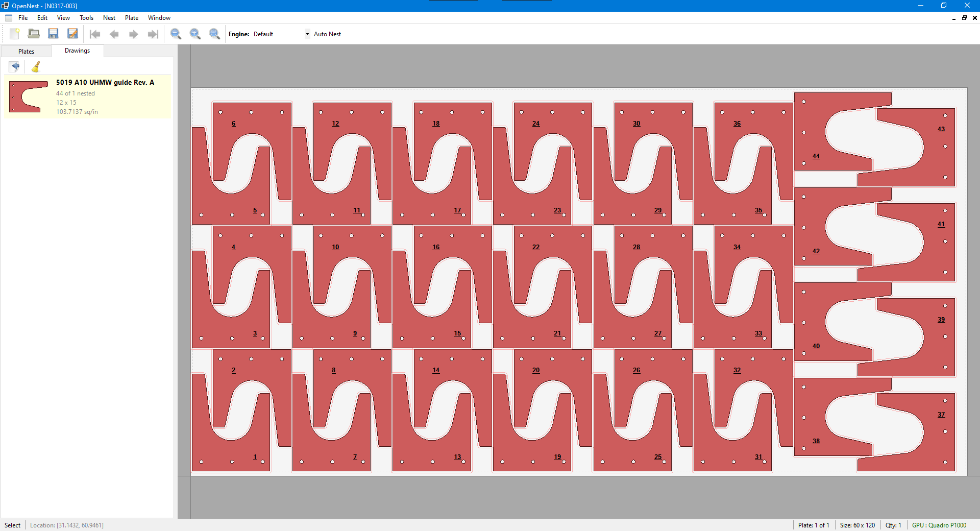980x531 pixels.
Task: Jump to the first plate using toolbar arrow
Action: [x=95, y=34]
